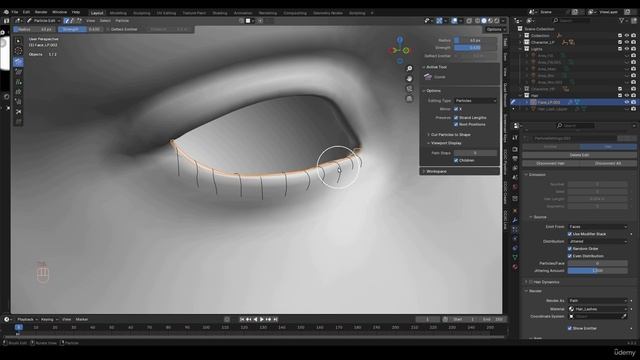
Task: Open the Emit From dropdown
Action: 598,227
